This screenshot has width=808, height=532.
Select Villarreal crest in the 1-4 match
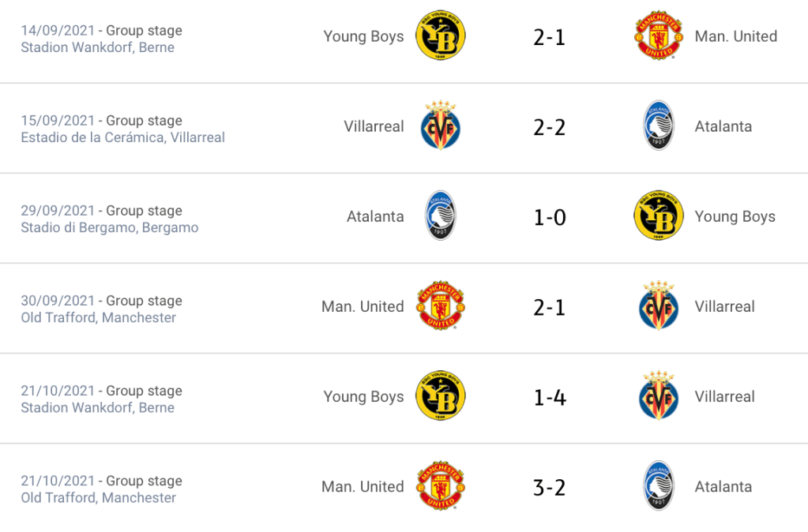659,396
